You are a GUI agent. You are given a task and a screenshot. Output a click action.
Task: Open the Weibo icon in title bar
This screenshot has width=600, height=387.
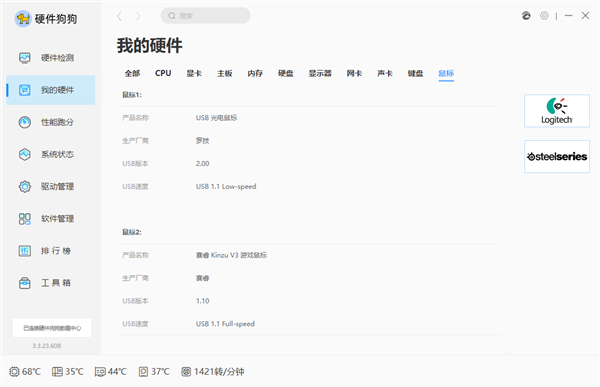click(x=526, y=16)
